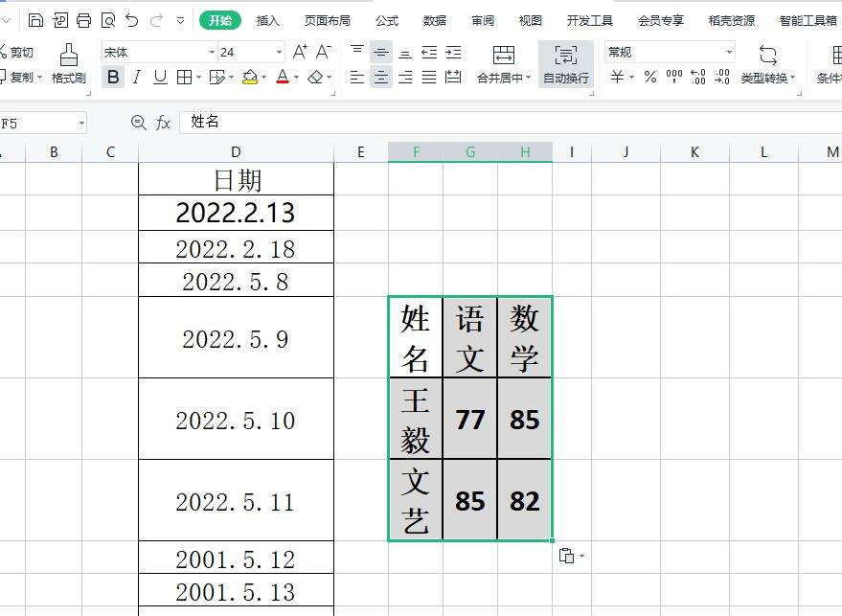Viewport: 842px width, 616px height.
Task: Click the 剪切 cut button
Action: coord(16,52)
